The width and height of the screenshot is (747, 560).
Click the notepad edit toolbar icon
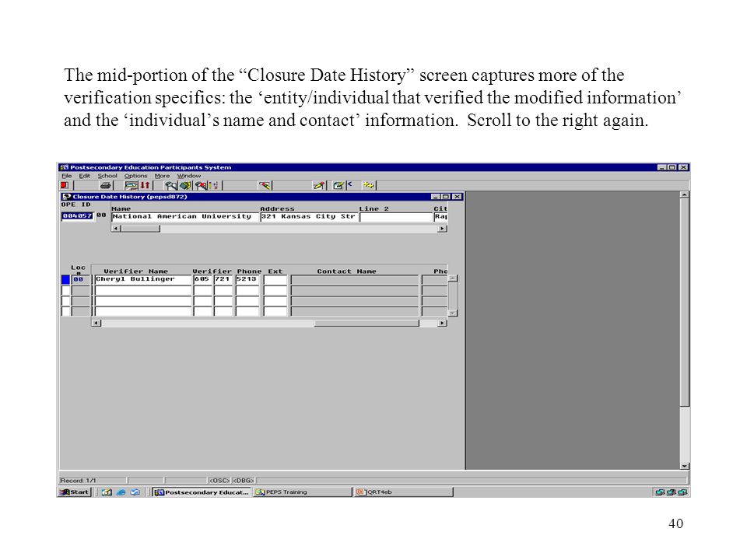click(x=338, y=185)
